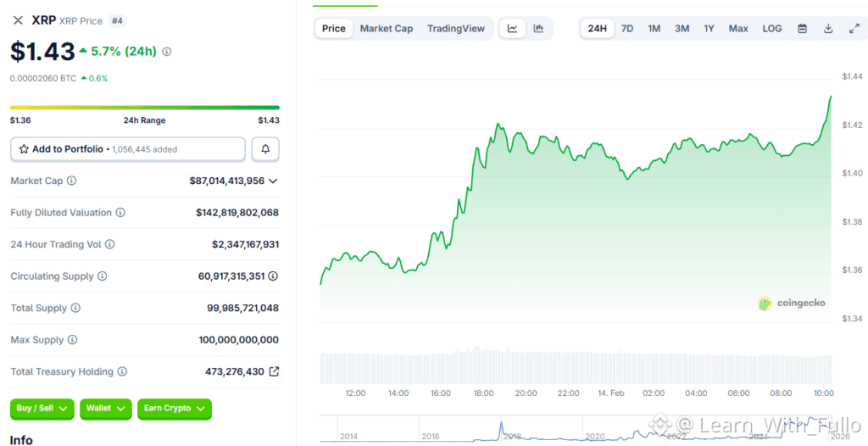Select the 7D time range

pos(627,28)
